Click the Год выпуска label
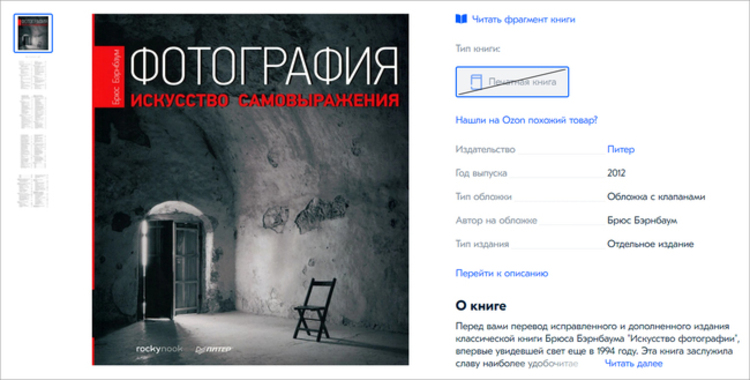Image resolution: width=750 pixels, height=380 pixels. click(481, 173)
